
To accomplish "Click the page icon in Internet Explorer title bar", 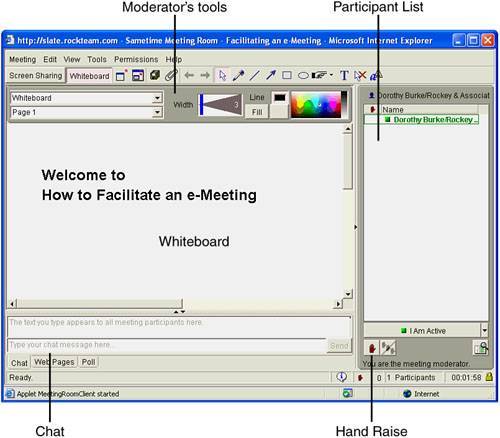I will tap(10, 40).
